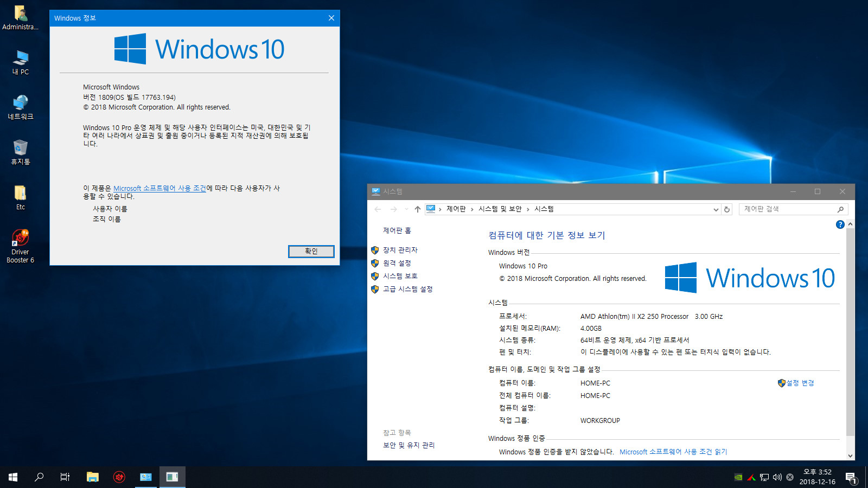Switch to the Windows 정보 taskbar button
868x488 pixels.
click(173, 477)
